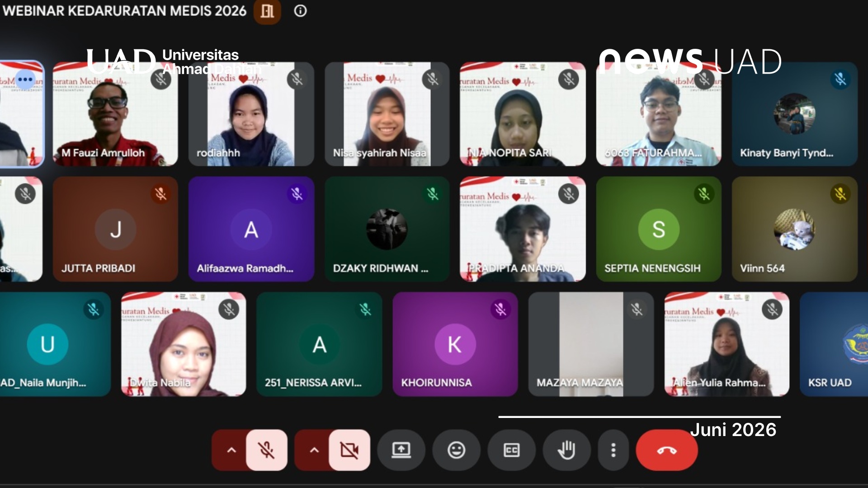Expand audio settings chevron next to microphone
Image resolution: width=868 pixels, height=488 pixels.
pyautogui.click(x=231, y=450)
